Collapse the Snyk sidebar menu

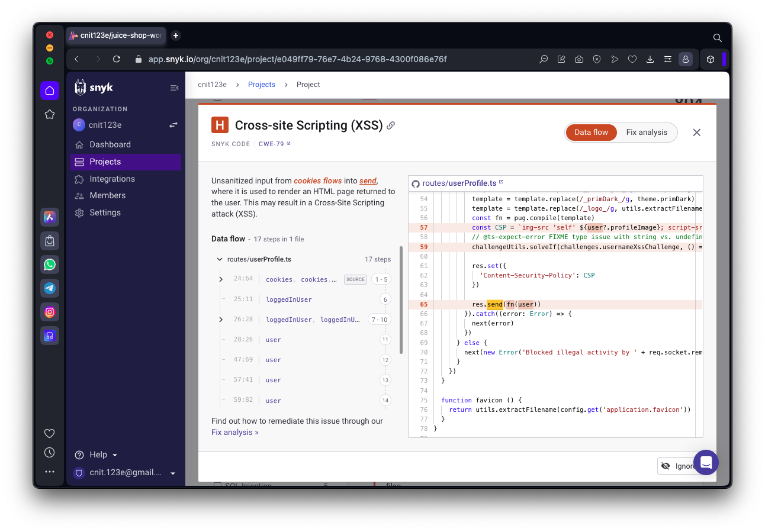(174, 88)
